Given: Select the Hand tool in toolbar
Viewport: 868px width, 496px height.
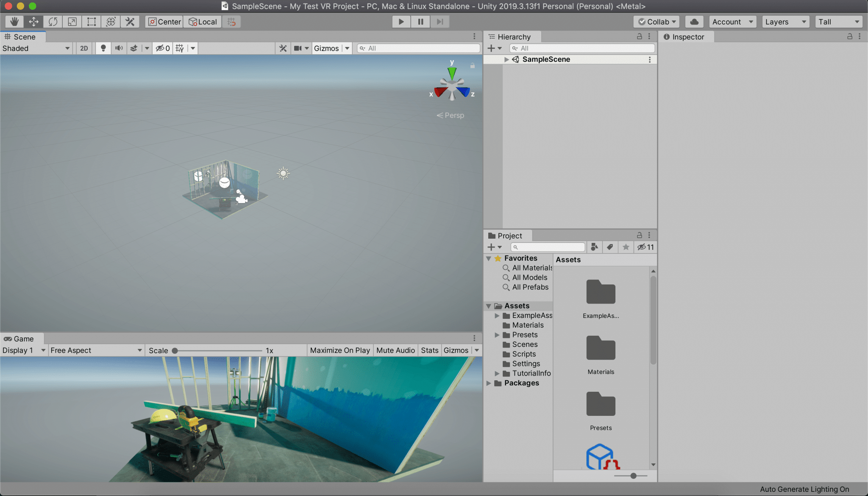Looking at the screenshot, I should 14,22.
